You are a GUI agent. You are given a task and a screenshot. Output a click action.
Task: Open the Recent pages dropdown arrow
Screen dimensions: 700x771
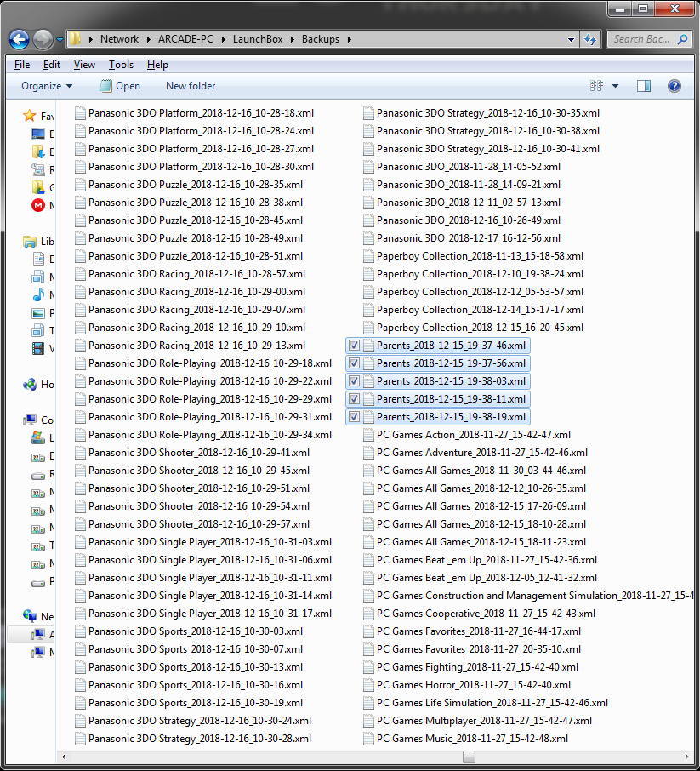click(60, 40)
